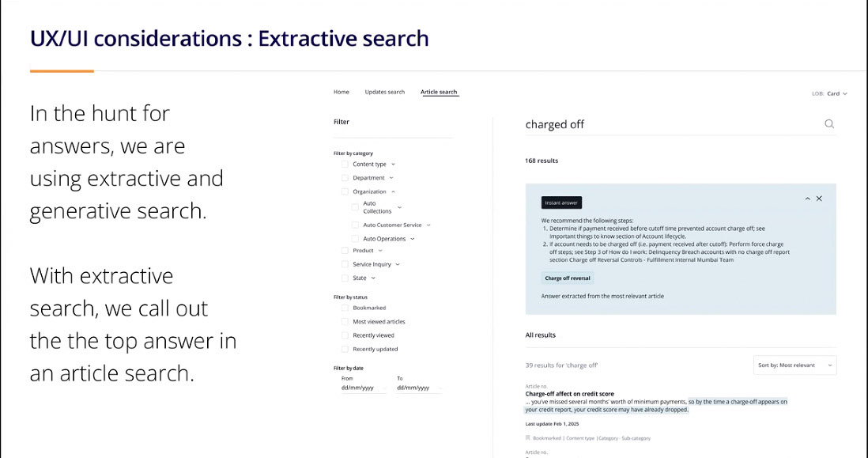The image size is (868, 458).
Task: Close the Instant answer panel
Action: (819, 199)
